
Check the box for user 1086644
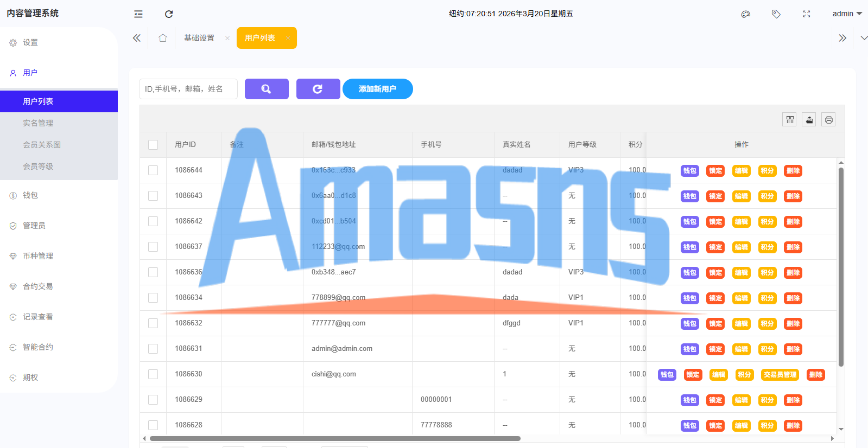coord(153,170)
